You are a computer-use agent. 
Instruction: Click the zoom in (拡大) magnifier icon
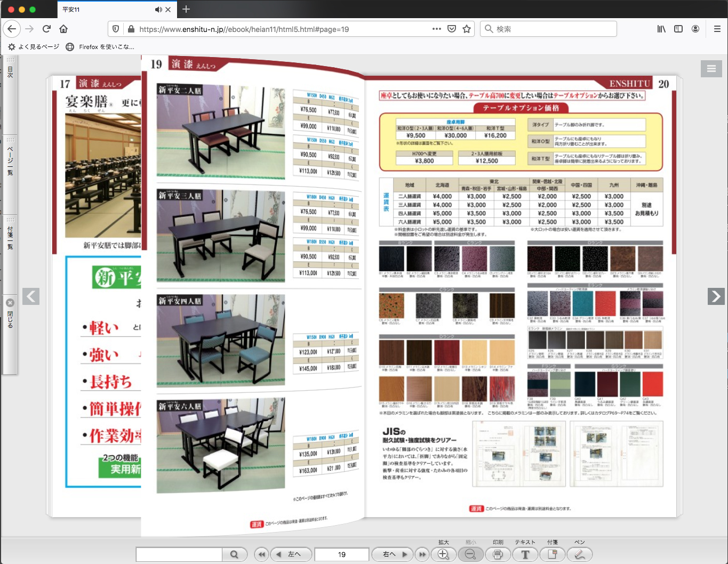(x=443, y=554)
